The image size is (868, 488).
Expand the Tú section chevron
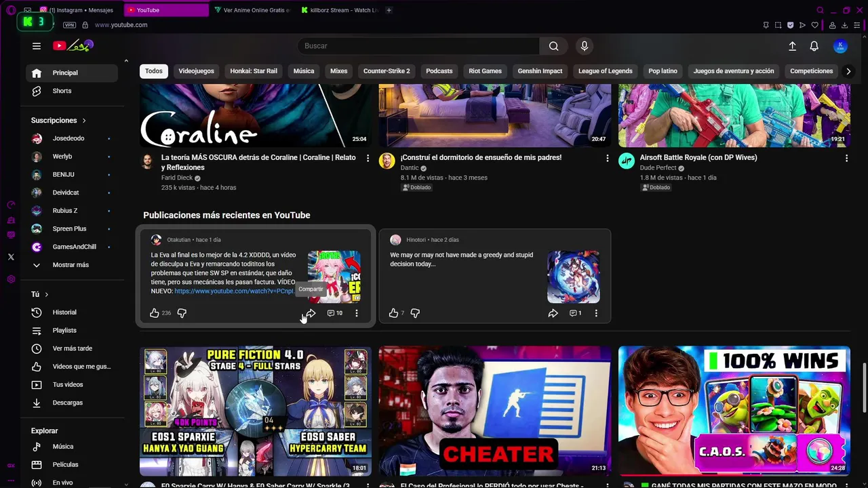pos(47,295)
